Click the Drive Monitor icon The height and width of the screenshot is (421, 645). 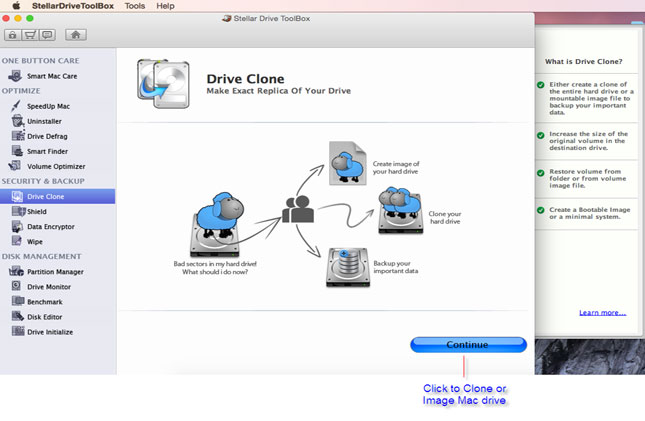(16, 286)
